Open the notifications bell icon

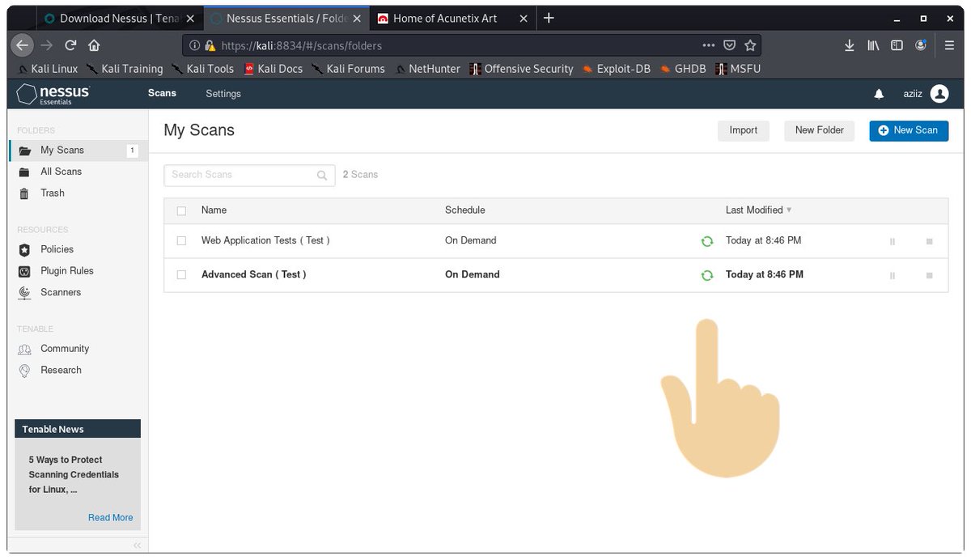[x=879, y=95]
